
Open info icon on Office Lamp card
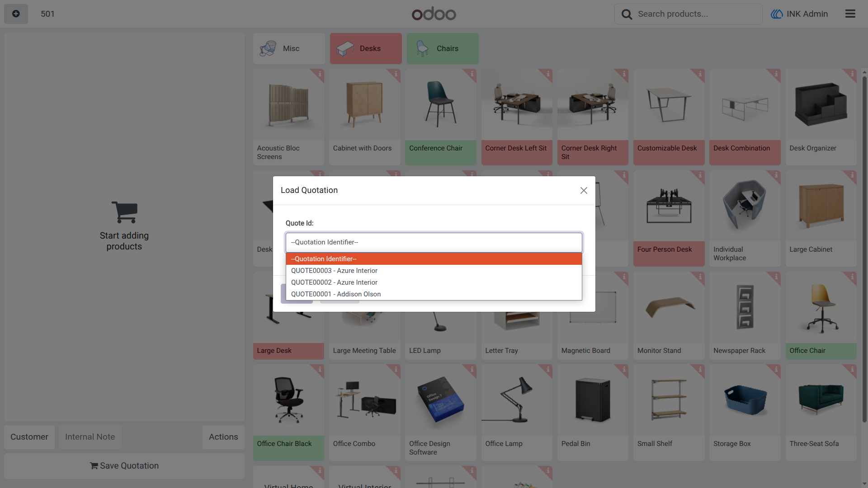click(x=547, y=370)
